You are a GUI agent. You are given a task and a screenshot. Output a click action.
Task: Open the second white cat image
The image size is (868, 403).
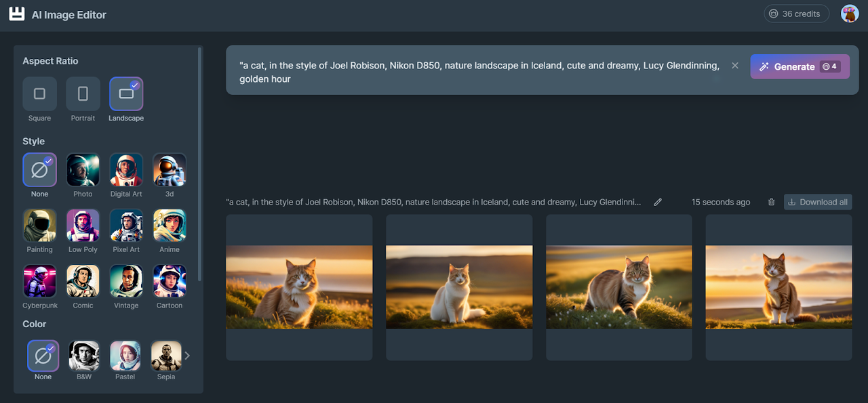pyautogui.click(x=459, y=287)
